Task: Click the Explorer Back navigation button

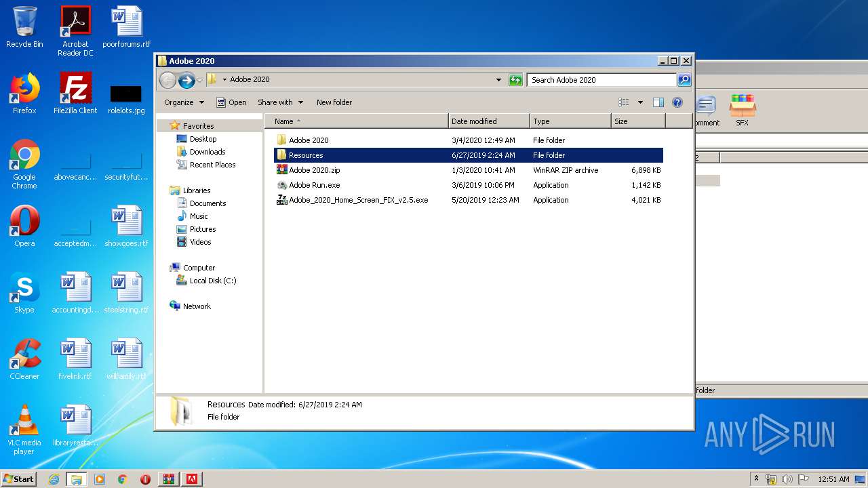Action: pyautogui.click(x=167, y=80)
